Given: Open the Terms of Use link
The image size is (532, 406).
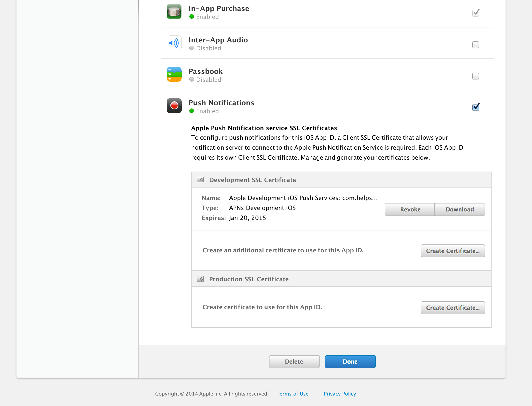Looking at the screenshot, I should click(x=292, y=394).
